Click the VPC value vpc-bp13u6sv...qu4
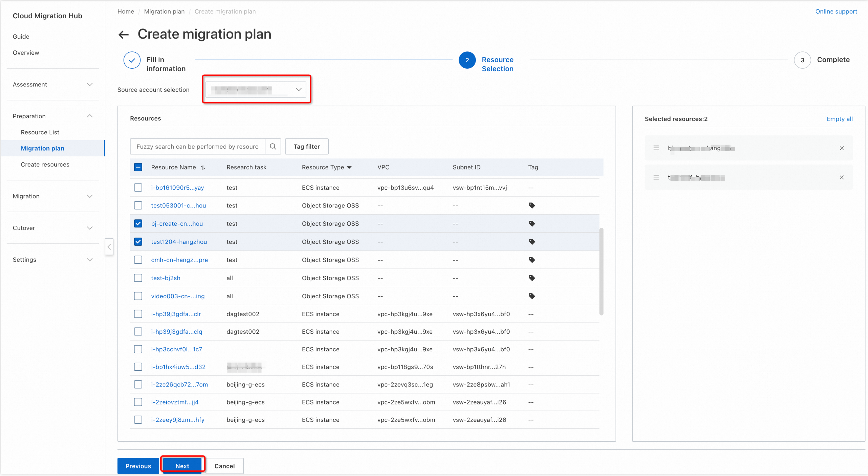Screen dimensions: 868x476 pyautogui.click(x=406, y=187)
